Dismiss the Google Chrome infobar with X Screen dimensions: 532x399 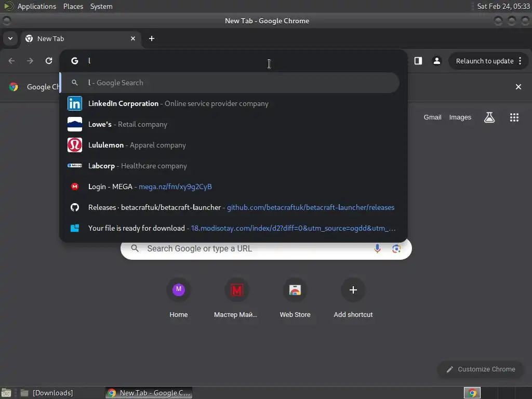pos(518,87)
